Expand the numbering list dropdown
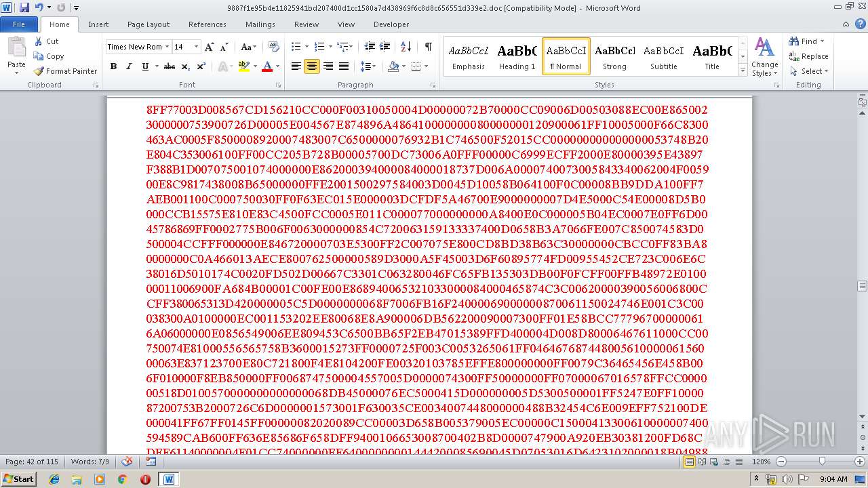Image resolution: width=868 pixels, height=488 pixels. click(x=330, y=47)
